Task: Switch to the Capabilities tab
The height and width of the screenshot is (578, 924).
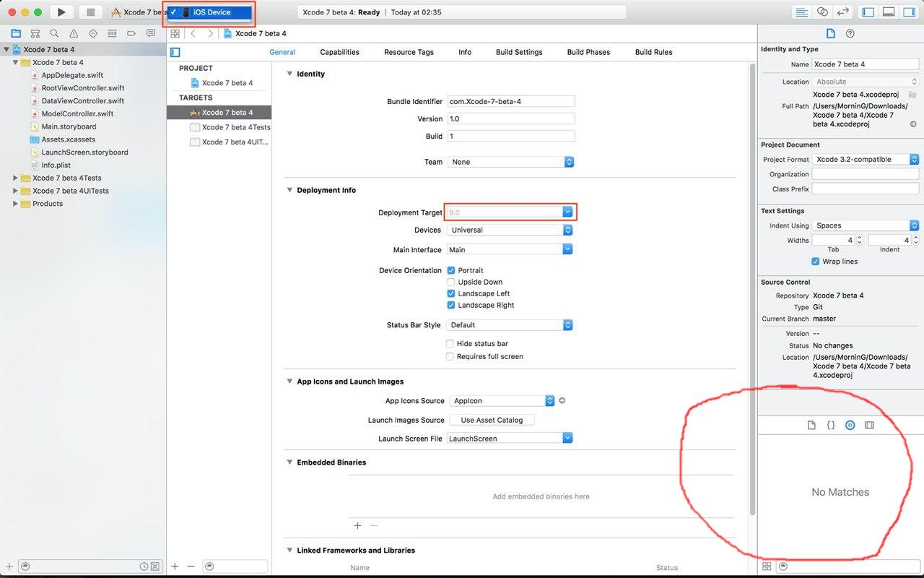Action: tap(339, 52)
